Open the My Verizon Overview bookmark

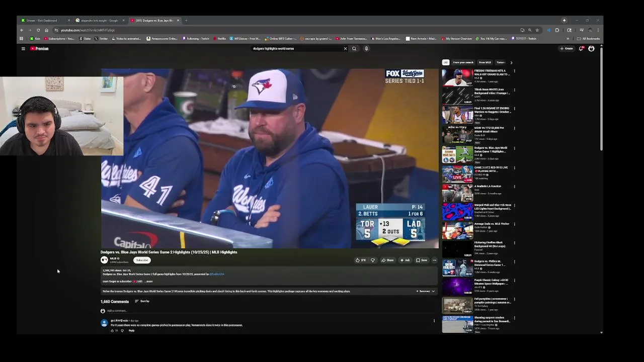pyautogui.click(x=456, y=39)
